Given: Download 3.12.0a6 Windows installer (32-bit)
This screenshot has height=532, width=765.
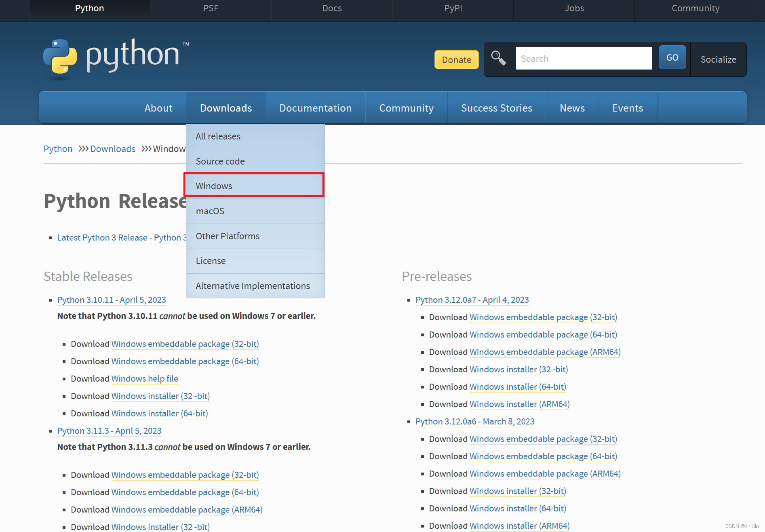Looking at the screenshot, I should click(518, 491).
